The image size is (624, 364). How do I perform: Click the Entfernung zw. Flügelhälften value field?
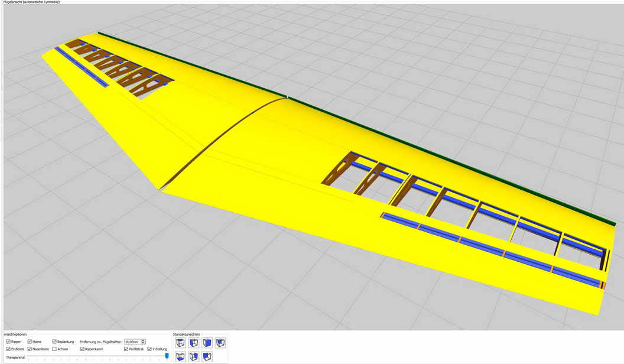[x=132, y=342]
